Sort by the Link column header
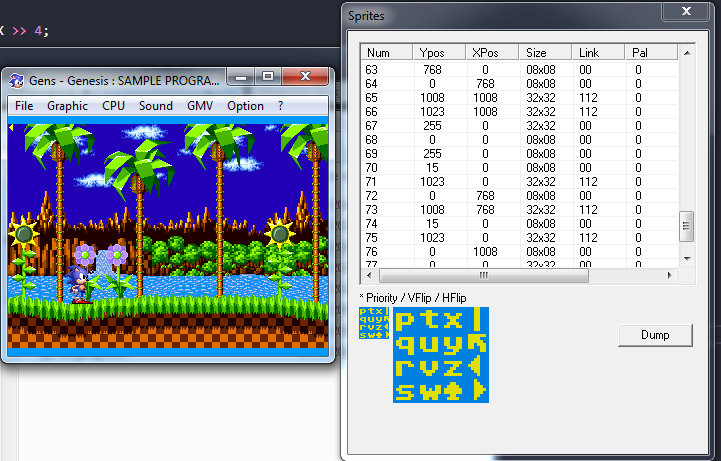721x461 pixels. (x=598, y=52)
